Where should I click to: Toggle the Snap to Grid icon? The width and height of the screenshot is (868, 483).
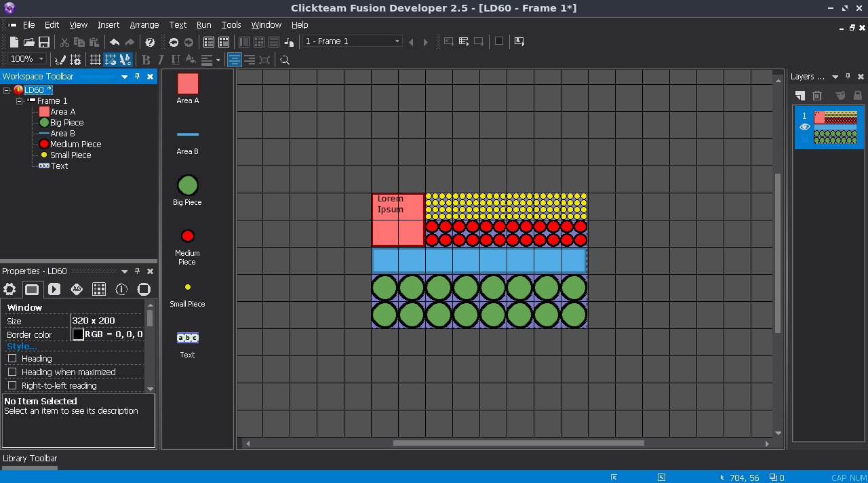pos(110,60)
